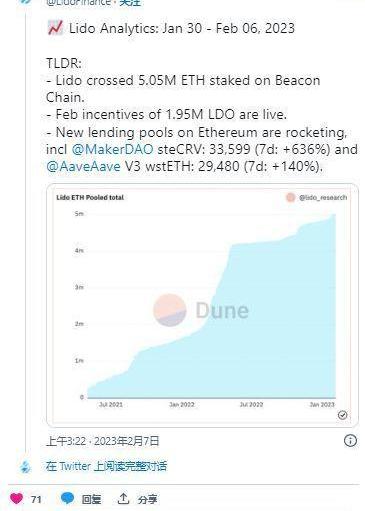This screenshot has height=511, width=365.
Task: Click the pink heart like icon
Action: [17, 498]
